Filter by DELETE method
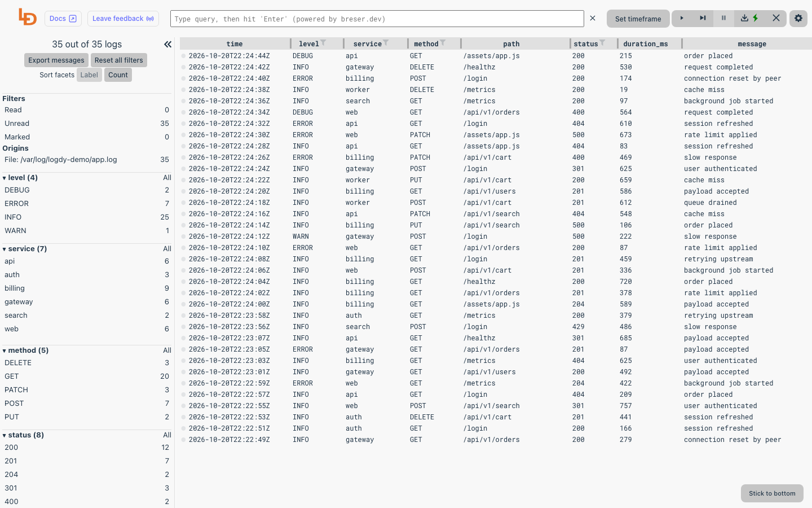Screen dimensions: 812x508 click(x=87, y=363)
